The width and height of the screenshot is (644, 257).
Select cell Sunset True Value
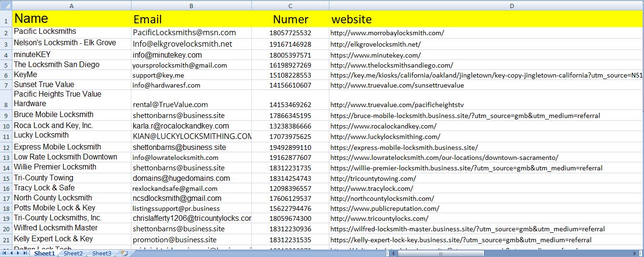tap(71, 85)
